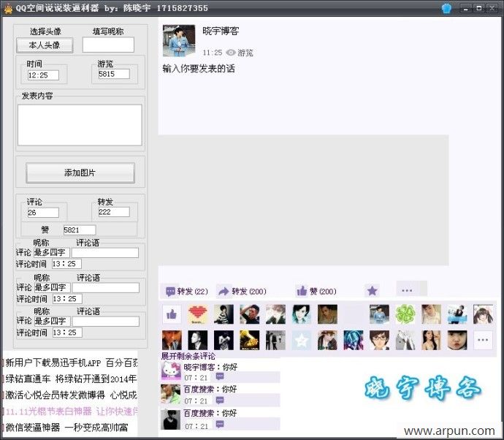Open the 11.11光棍节表白神器 link
Viewport: 504px width, 440px height.
coord(72,411)
